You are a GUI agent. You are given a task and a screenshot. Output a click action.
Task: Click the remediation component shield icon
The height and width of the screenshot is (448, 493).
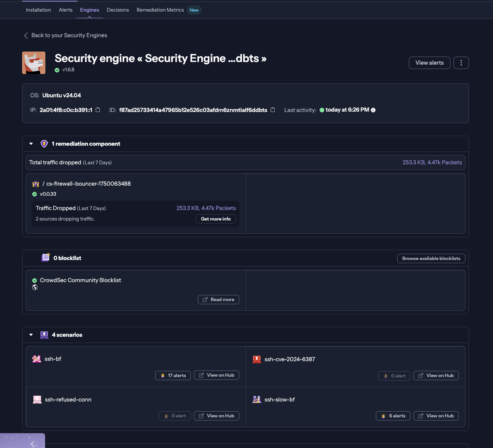(x=44, y=144)
